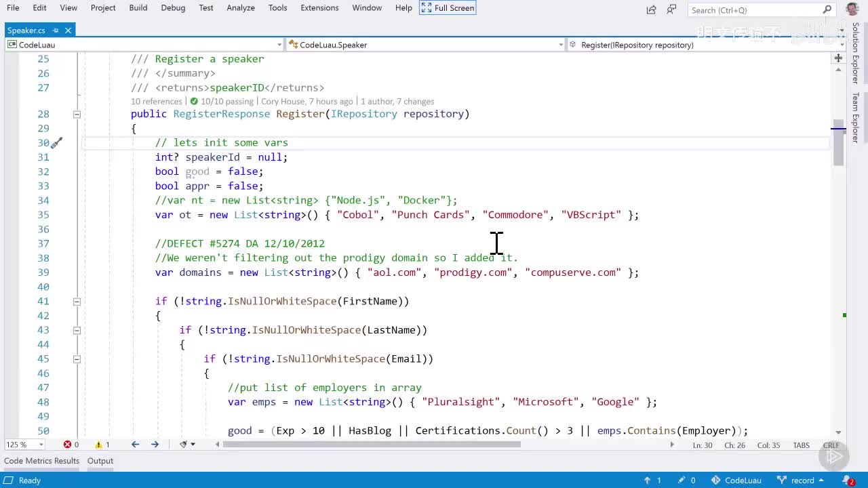Open the code cleanup brush icon
Image resolution: width=868 pixels, height=488 pixels.
(183, 445)
